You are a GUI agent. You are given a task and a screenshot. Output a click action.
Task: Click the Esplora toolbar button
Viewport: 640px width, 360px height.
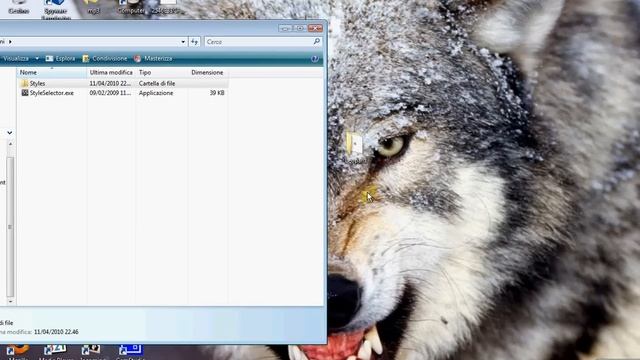[60, 59]
